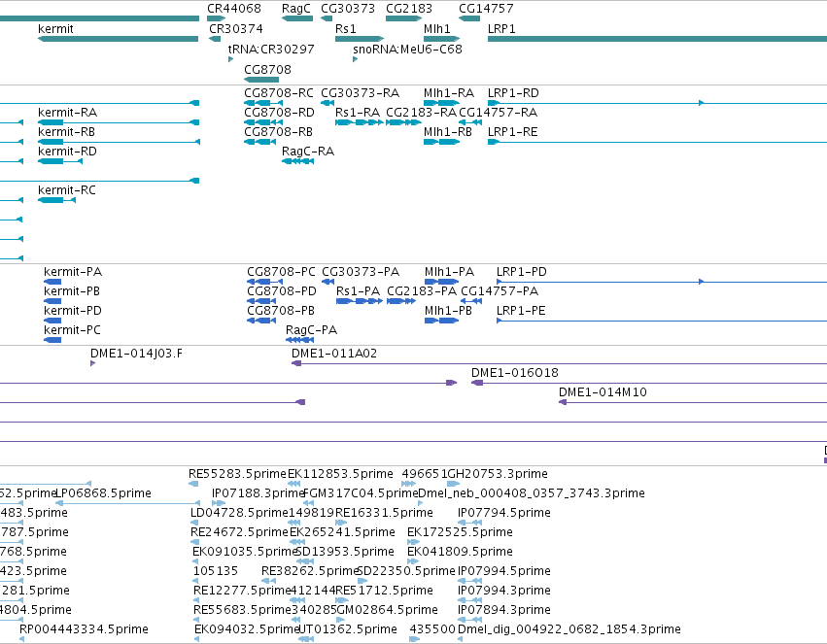
Task: Select the plain 'RagC' gene label
Action: (295, 9)
